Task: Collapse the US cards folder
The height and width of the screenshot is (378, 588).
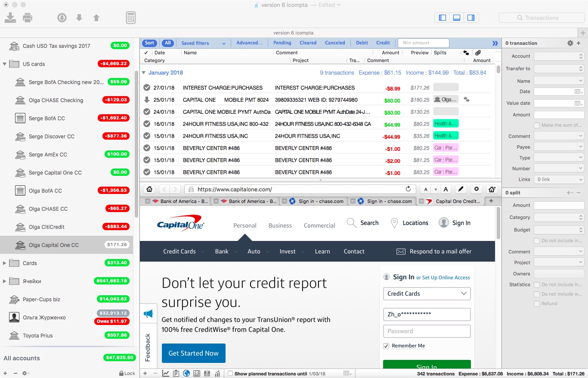Action: [4, 64]
